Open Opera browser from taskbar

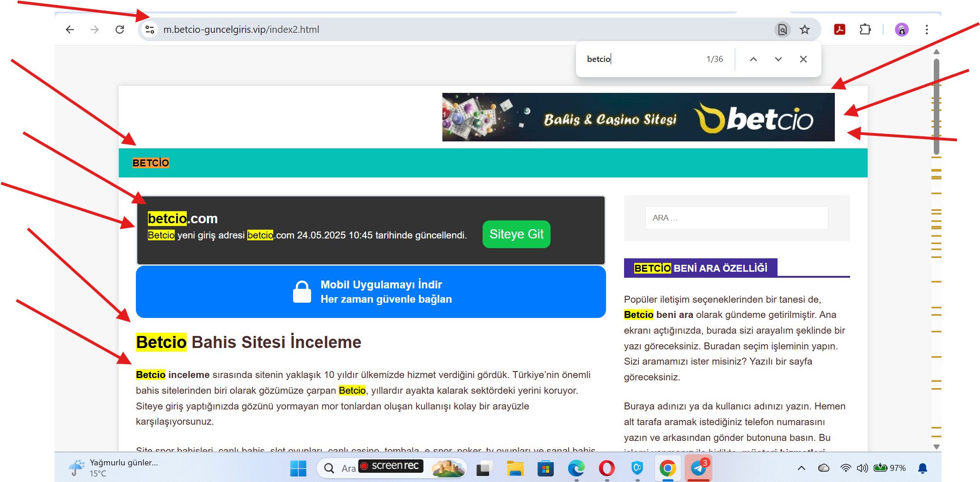(606, 468)
